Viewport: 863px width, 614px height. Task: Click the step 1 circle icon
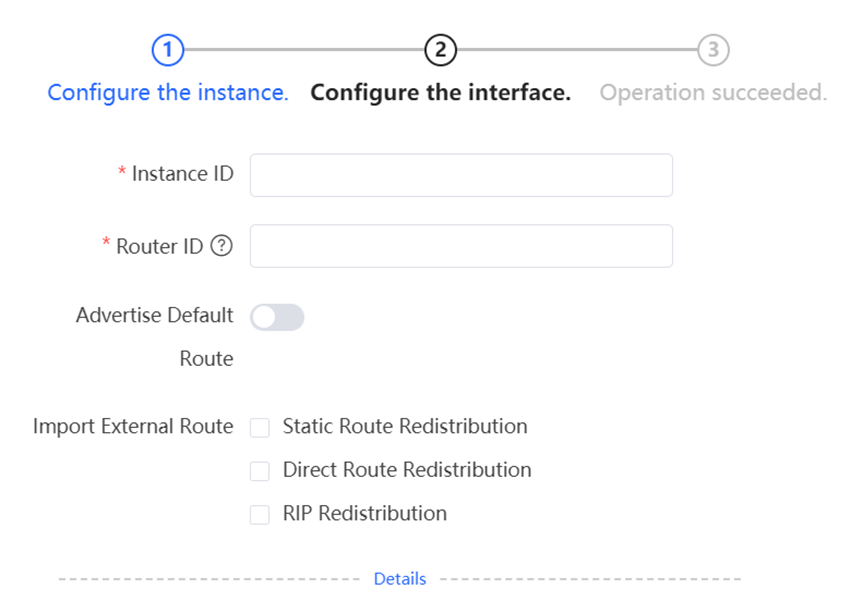point(167,50)
